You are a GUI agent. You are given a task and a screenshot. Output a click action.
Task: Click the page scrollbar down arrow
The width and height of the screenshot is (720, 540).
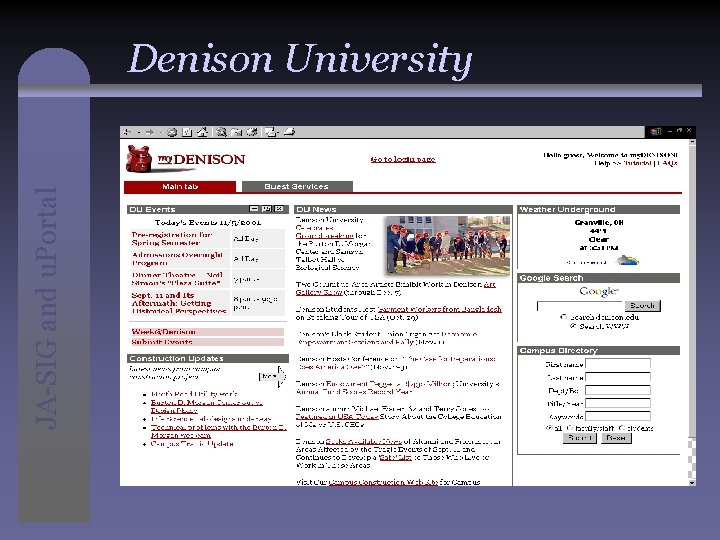[692, 483]
